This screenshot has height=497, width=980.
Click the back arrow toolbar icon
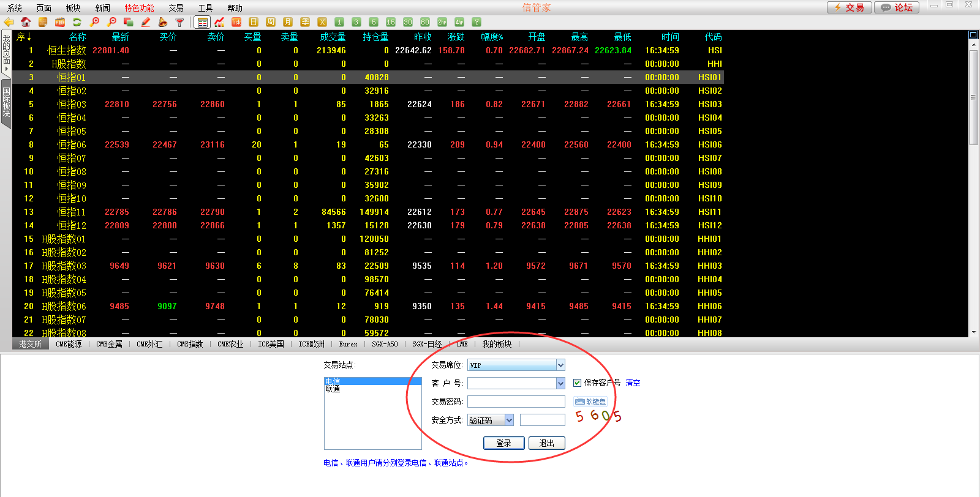(9, 22)
